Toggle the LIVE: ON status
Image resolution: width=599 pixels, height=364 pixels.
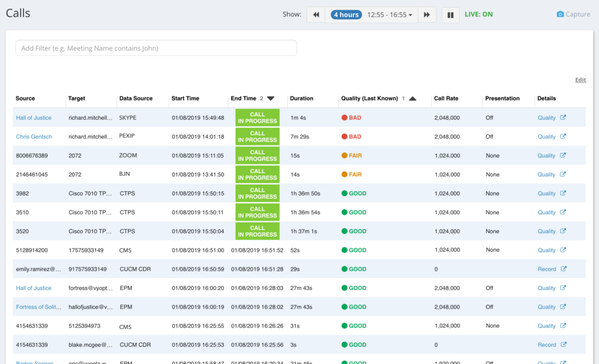[x=478, y=15]
